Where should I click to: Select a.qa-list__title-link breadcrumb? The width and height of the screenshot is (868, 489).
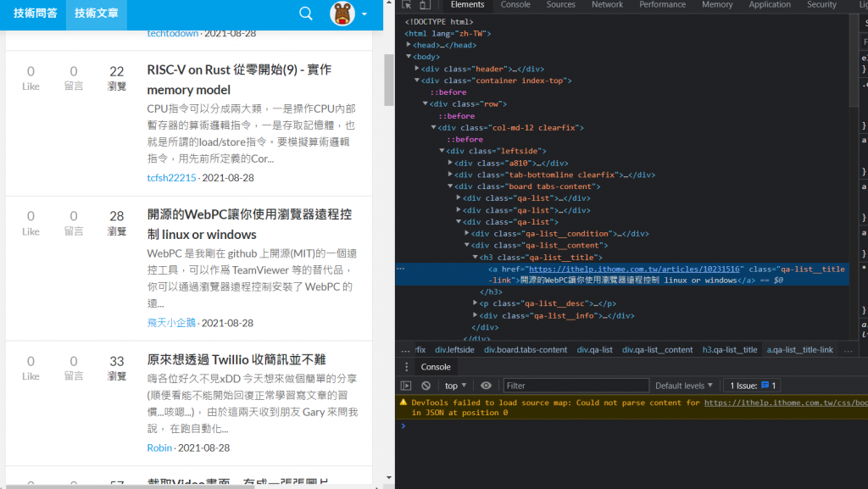(x=800, y=350)
